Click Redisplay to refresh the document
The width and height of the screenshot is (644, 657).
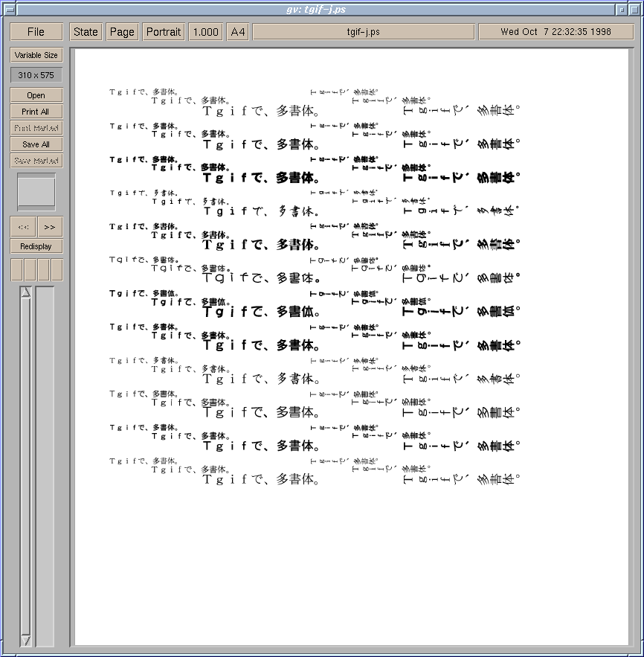click(36, 246)
